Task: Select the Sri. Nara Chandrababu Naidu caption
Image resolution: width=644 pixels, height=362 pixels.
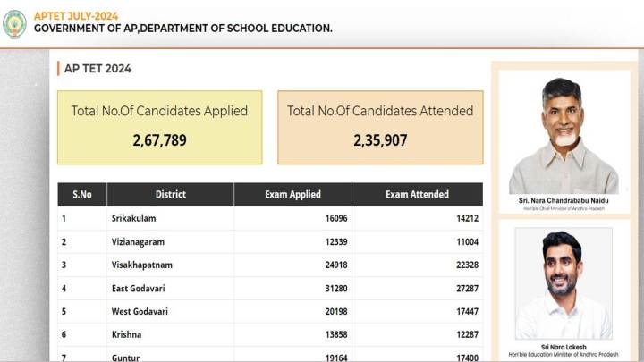Action: (x=563, y=201)
